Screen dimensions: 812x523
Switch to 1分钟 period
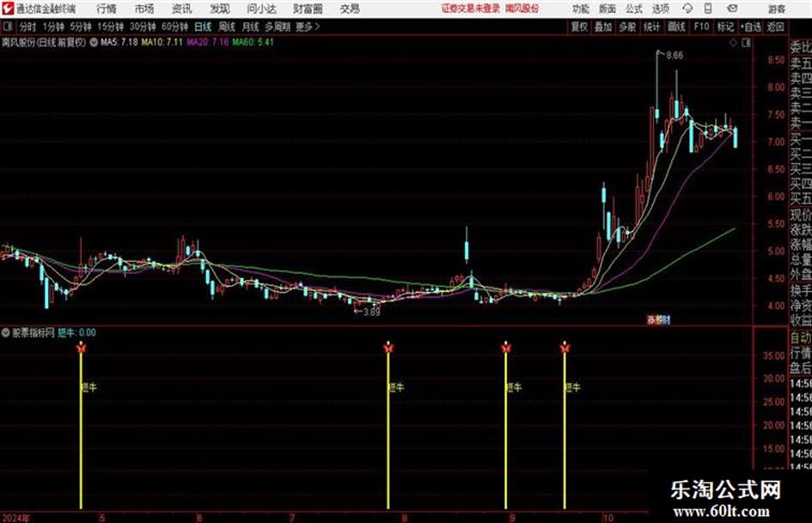[x=53, y=27]
